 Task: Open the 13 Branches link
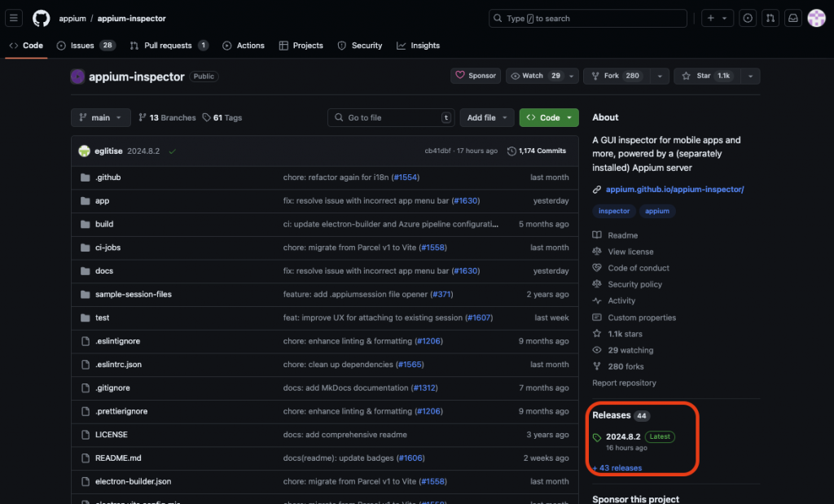pos(167,117)
